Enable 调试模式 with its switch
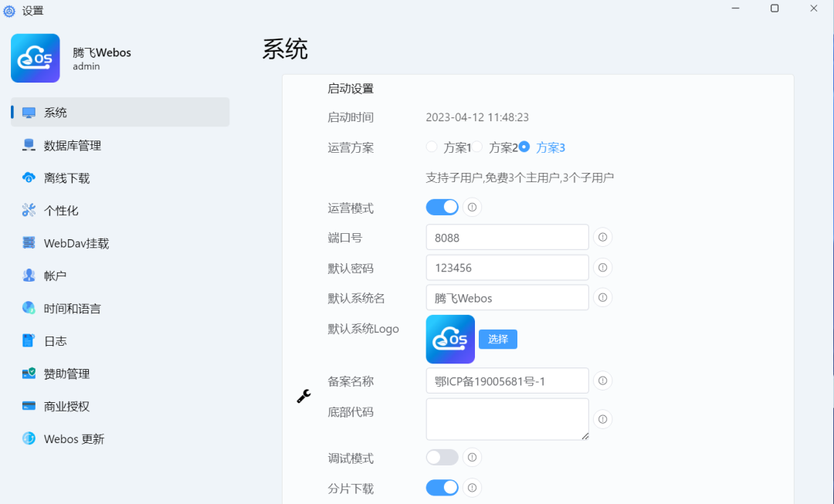This screenshot has width=834, height=504. (442, 457)
